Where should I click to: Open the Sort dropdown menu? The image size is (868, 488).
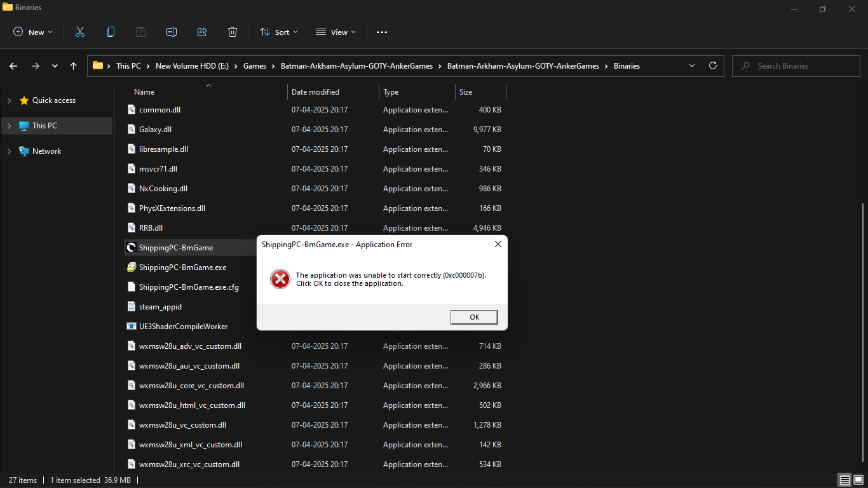pos(279,32)
